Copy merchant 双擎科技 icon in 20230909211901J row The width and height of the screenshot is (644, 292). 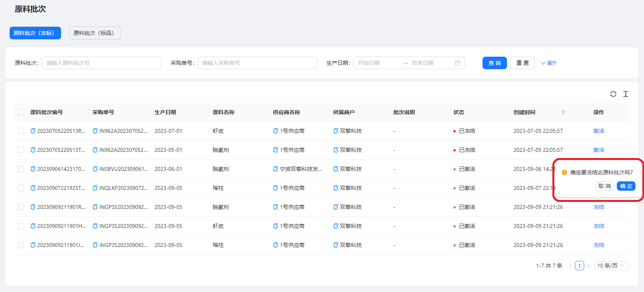(336, 245)
